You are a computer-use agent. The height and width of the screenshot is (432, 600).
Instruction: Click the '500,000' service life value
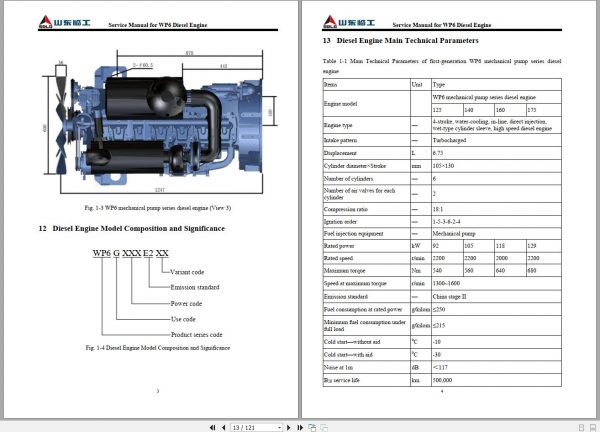click(x=442, y=380)
